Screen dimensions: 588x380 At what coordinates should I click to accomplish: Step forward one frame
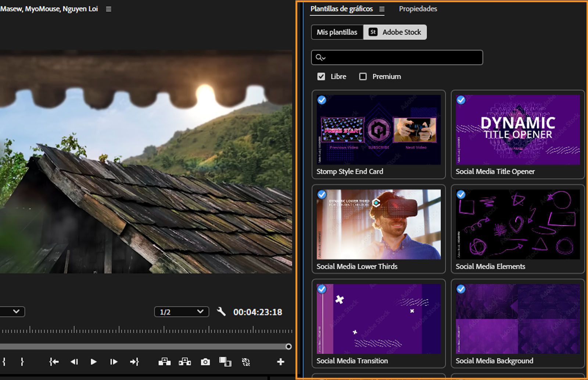pyautogui.click(x=114, y=362)
